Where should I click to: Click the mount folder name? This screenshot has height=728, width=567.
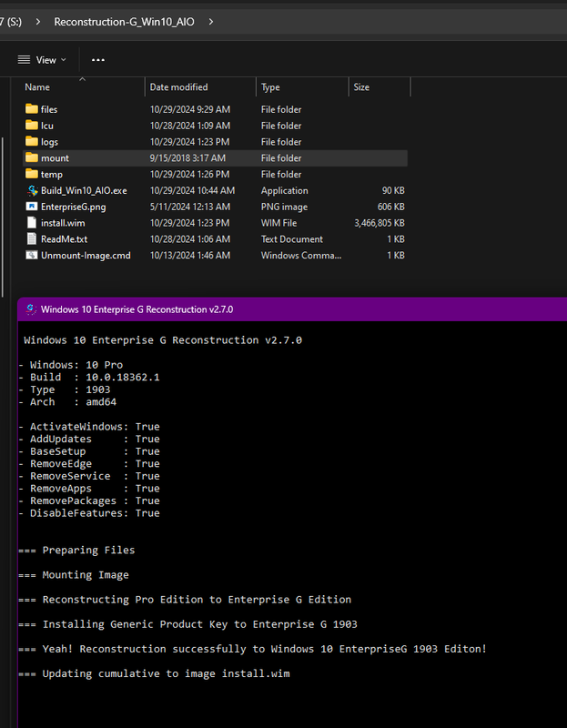point(55,158)
